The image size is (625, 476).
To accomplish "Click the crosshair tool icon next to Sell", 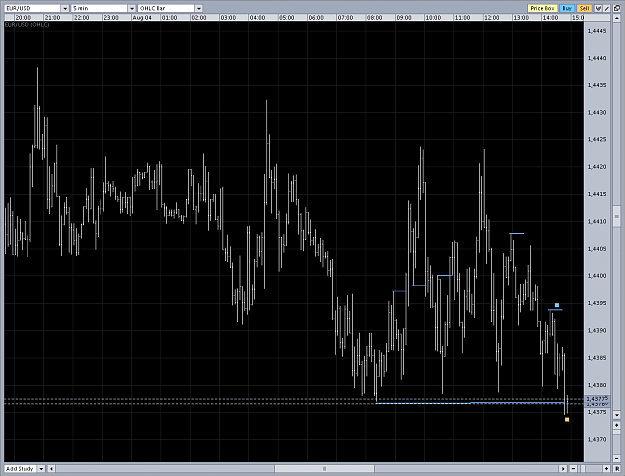I will pos(598,8).
